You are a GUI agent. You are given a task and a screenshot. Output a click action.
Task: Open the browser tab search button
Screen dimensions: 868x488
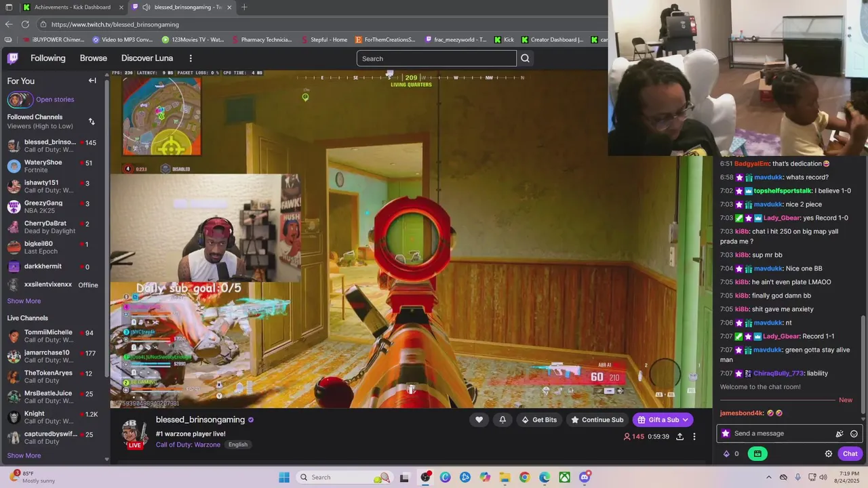tap(9, 7)
